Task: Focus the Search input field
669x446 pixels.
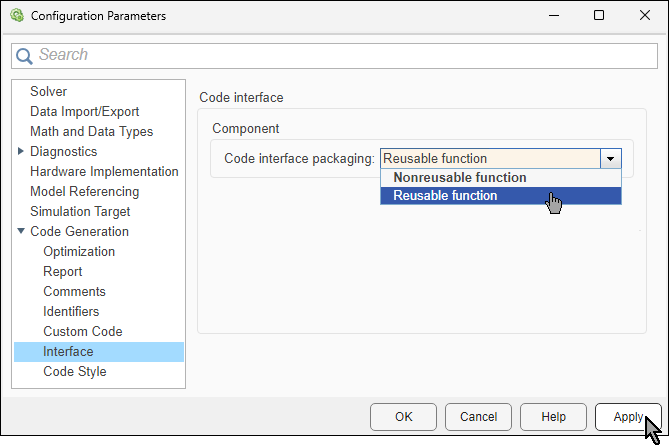Action: [x=334, y=55]
